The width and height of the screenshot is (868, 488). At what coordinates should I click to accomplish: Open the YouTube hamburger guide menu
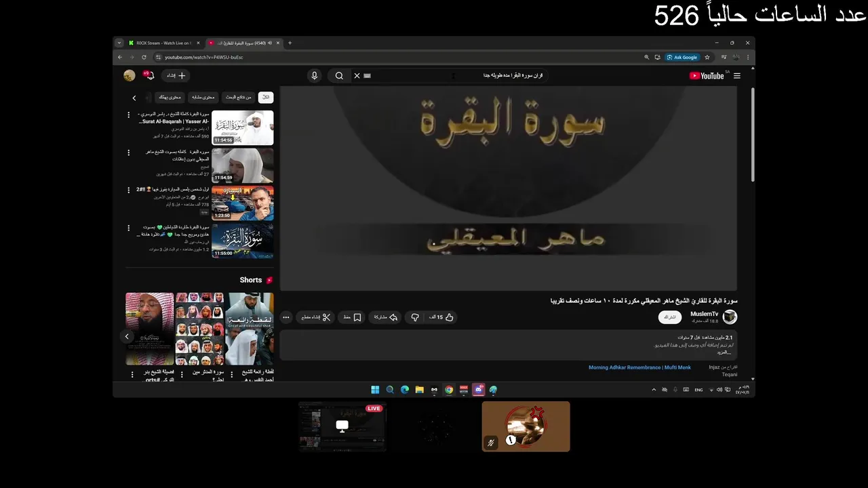[737, 76]
